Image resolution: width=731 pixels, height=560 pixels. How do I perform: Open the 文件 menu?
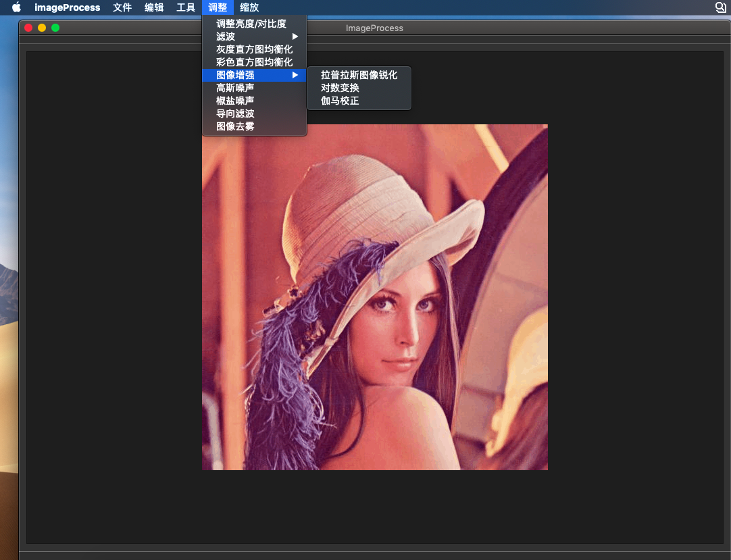122,7
